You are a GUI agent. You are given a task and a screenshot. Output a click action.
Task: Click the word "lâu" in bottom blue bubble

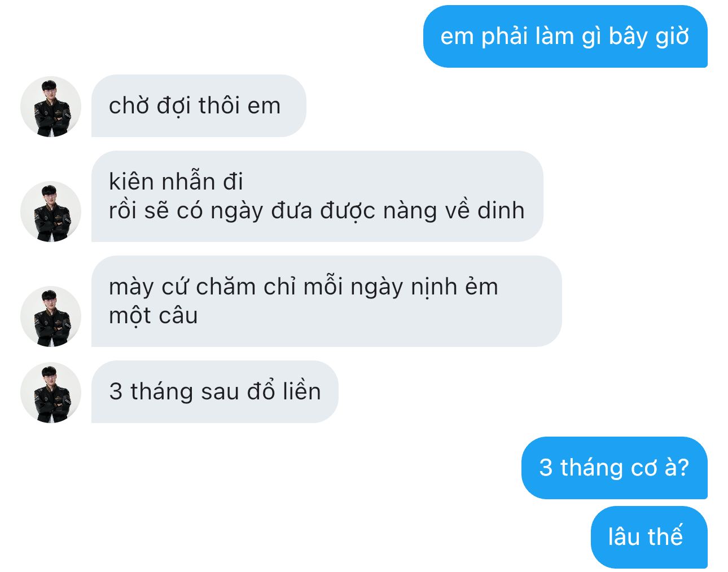[x=624, y=536]
